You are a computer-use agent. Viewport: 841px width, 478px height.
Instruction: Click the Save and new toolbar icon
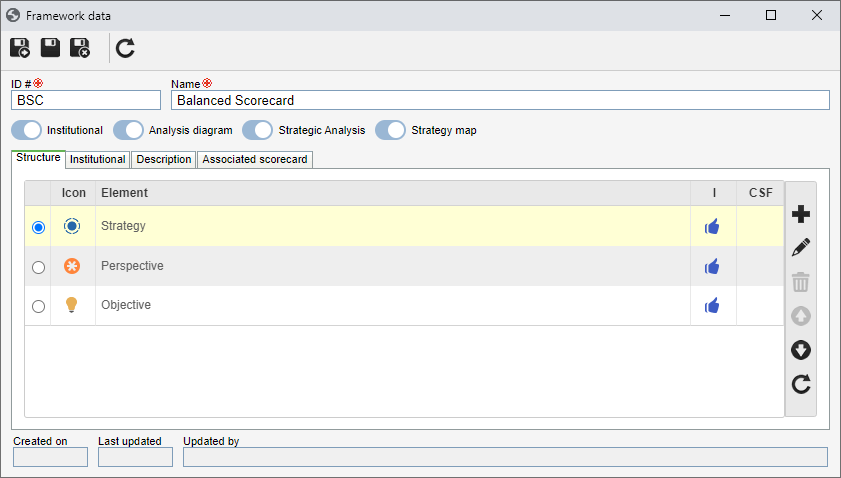click(x=20, y=48)
